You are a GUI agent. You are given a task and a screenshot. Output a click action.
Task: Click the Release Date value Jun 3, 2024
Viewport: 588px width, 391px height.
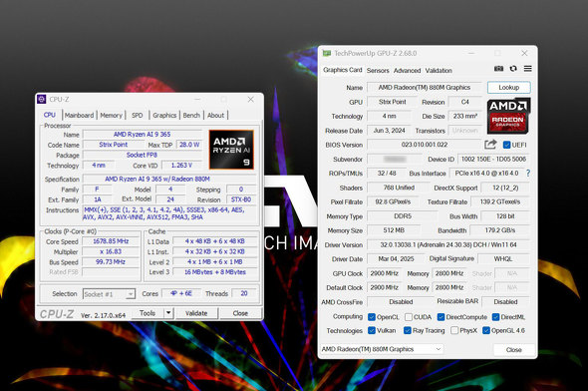389,131
